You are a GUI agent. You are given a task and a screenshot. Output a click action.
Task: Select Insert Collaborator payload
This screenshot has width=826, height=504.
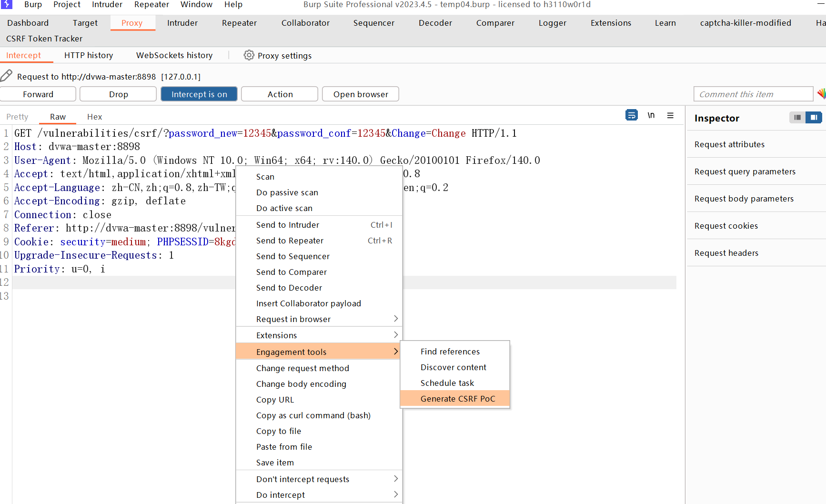pos(319,303)
